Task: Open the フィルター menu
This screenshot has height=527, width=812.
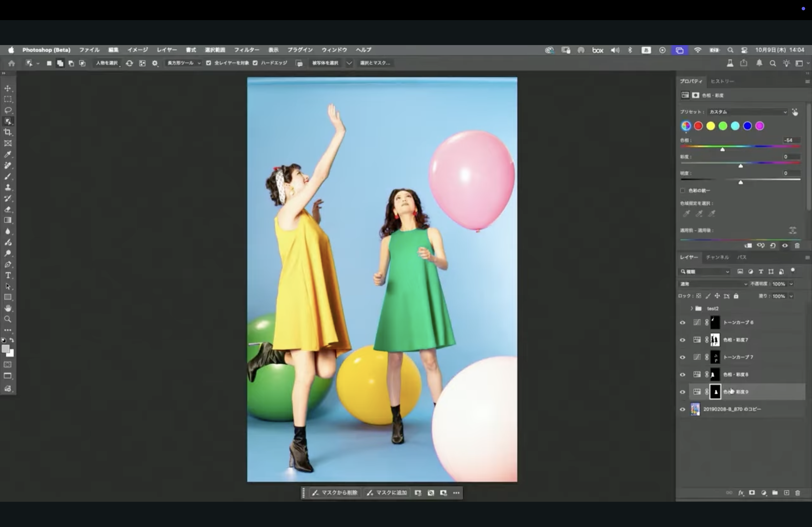Action: 246,50
